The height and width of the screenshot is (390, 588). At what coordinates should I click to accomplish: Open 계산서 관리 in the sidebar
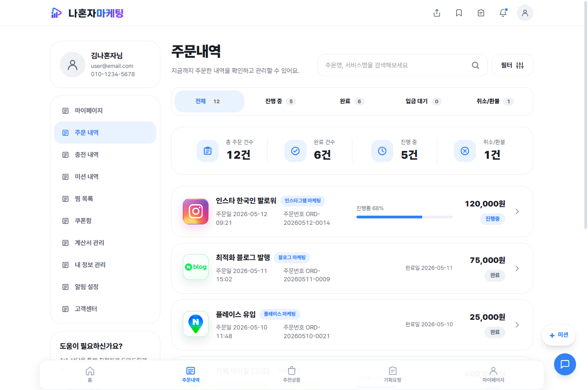tap(105, 243)
